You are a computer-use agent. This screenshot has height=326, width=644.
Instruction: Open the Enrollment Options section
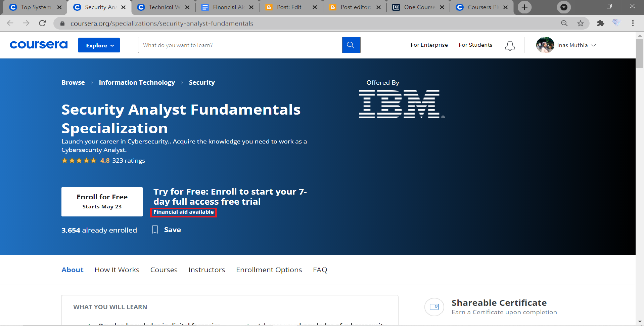click(x=269, y=270)
